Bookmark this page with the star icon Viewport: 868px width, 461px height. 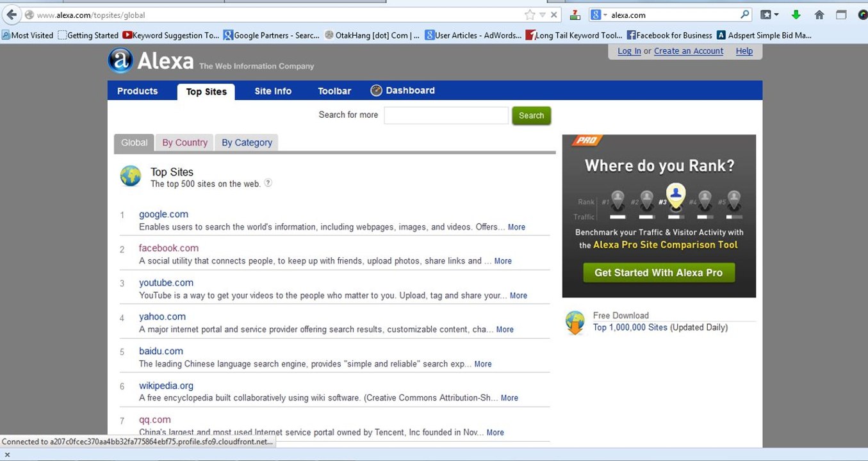(530, 15)
